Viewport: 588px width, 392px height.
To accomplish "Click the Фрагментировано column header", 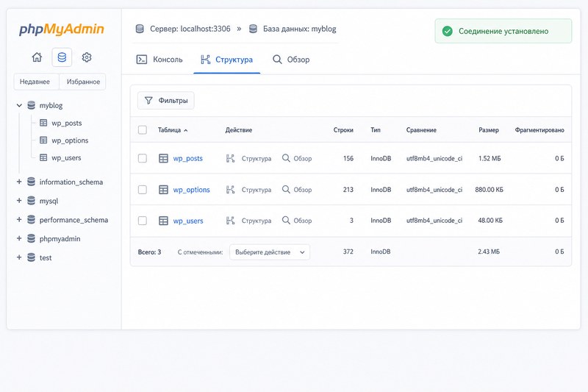I will pyautogui.click(x=539, y=130).
